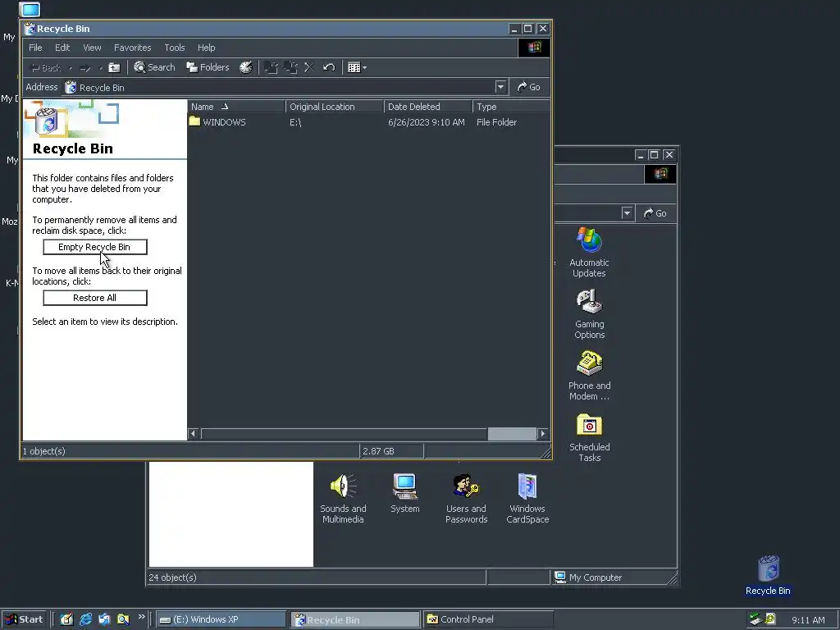The image size is (840, 630).
Task: Open the System control panel icon
Action: 405,493
